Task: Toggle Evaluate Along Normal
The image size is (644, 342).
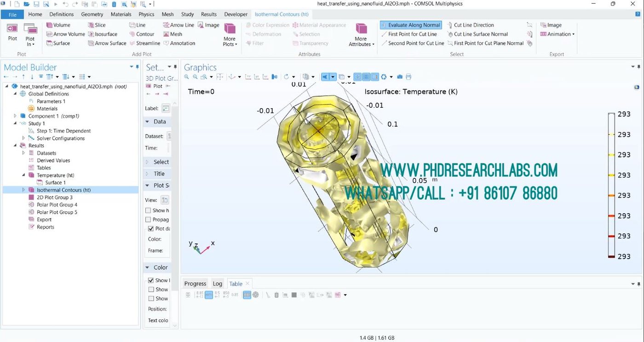Action: [411, 25]
